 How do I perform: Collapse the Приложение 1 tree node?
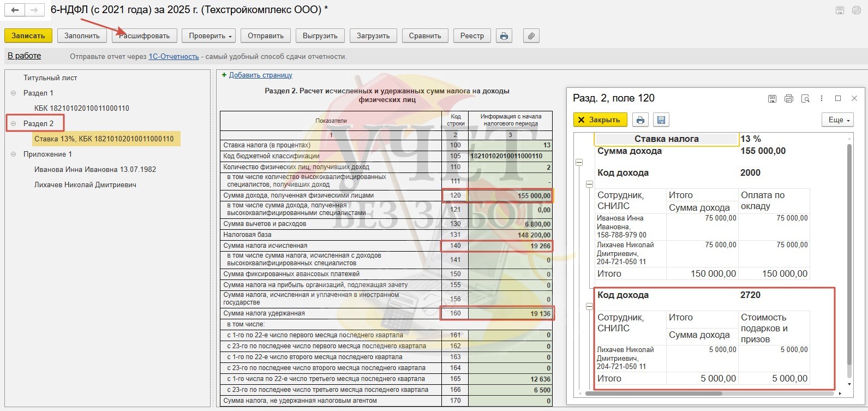pos(14,154)
